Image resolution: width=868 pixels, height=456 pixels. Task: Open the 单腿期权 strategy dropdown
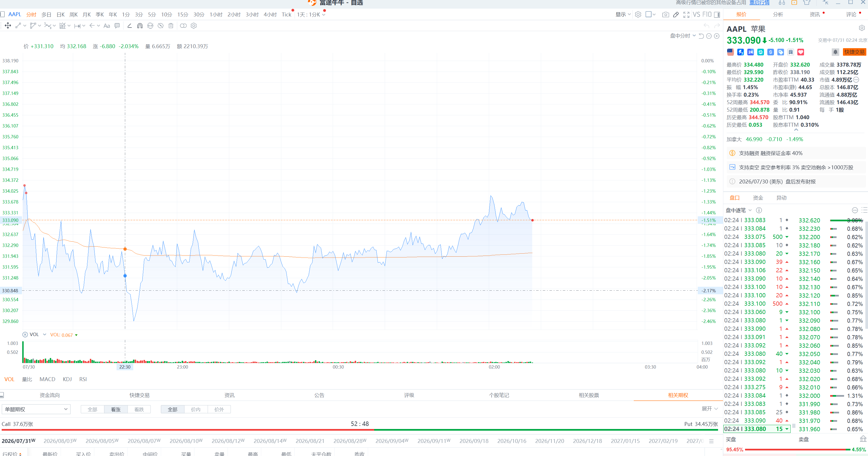tap(36, 410)
